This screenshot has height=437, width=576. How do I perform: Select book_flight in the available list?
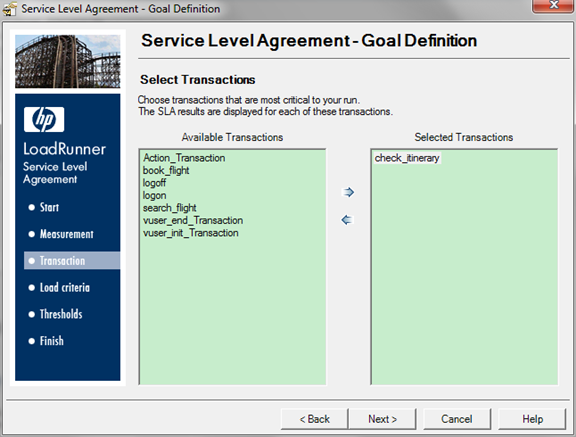coord(166,170)
